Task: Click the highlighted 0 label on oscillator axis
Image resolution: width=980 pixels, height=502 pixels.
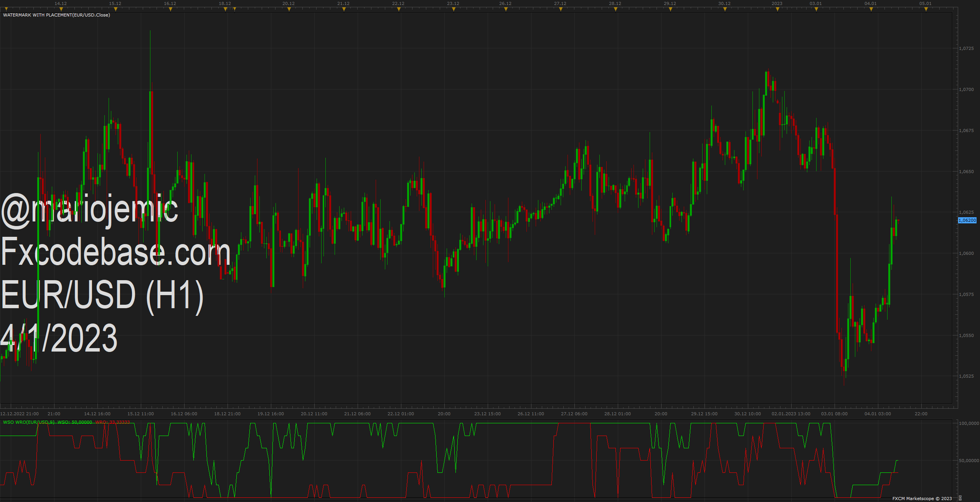Action: [x=960, y=498]
